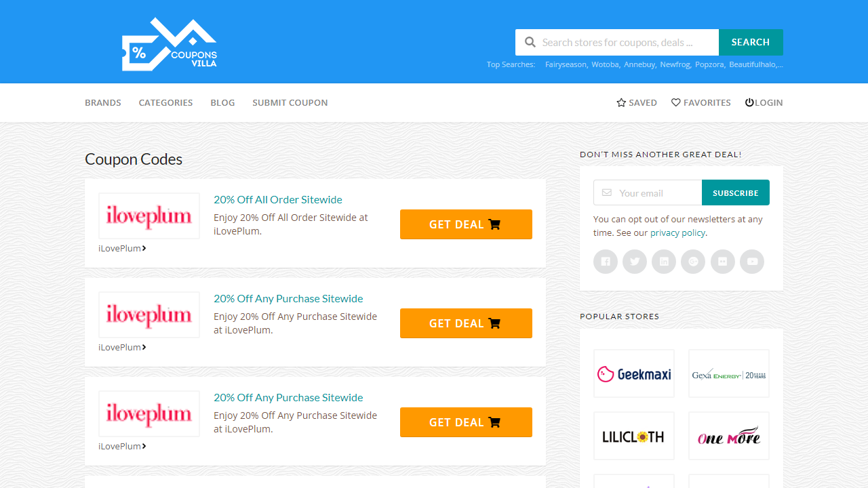868x488 pixels.
Task: Click the Login power link
Action: 764,103
